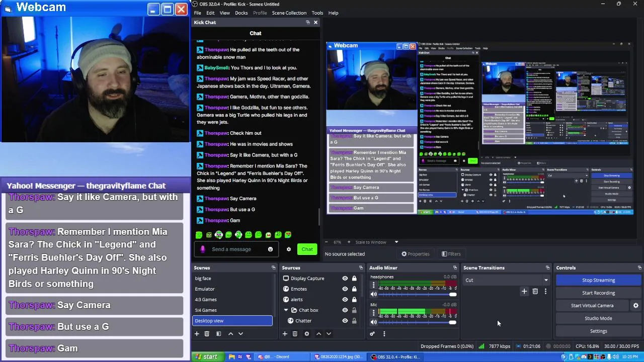
Task: Remove selected scene with trash icon
Action: click(x=207, y=334)
